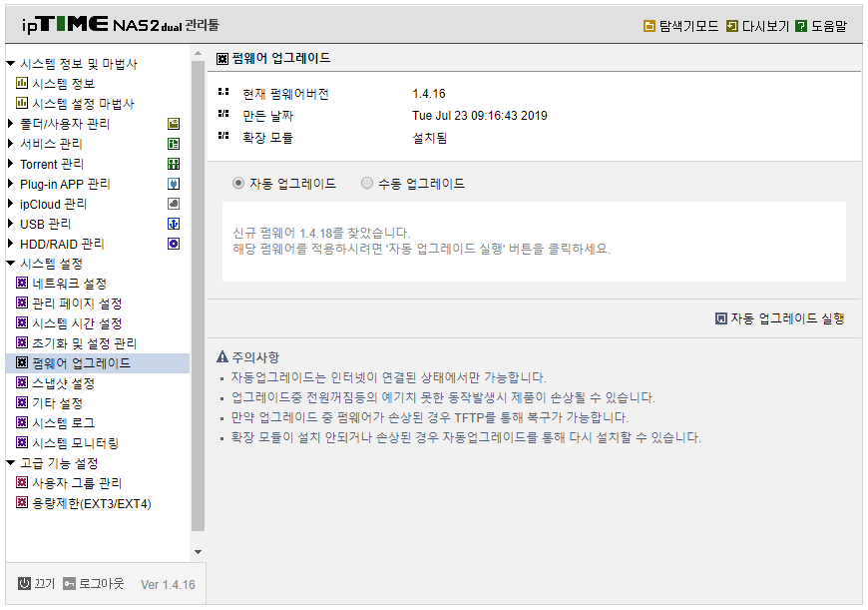The height and width of the screenshot is (610, 868).
Task: Click the icon beside 펌웨어 업그레이드 in sidebar
Action: click(x=22, y=362)
